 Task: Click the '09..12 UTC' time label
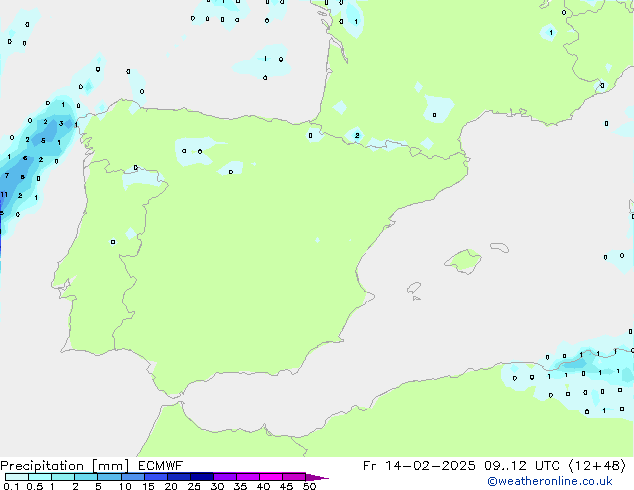coord(522,466)
